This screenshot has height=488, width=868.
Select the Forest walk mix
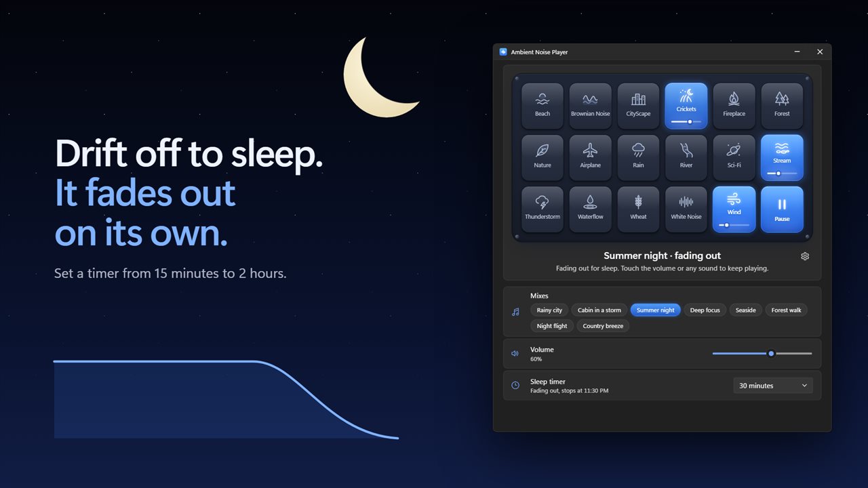tap(787, 310)
